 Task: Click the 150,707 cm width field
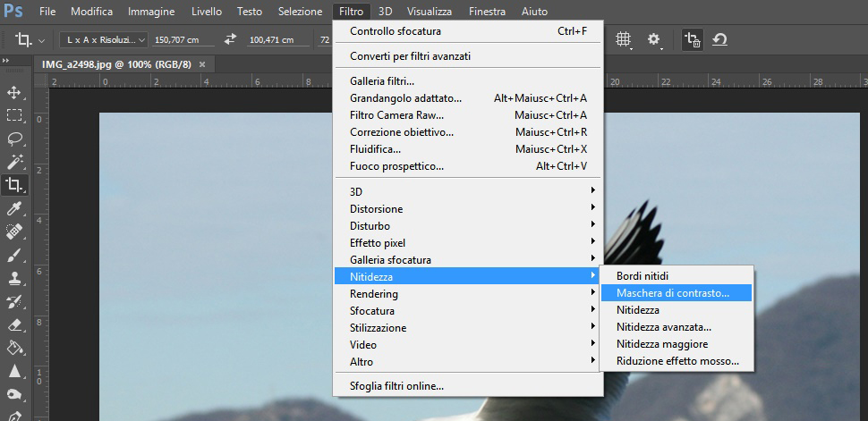[183, 40]
